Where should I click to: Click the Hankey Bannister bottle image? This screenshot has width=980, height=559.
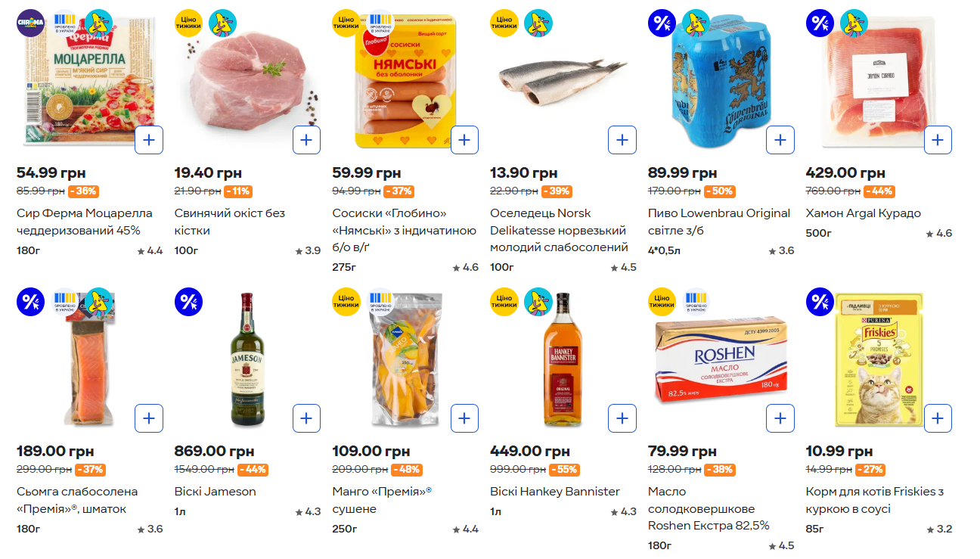pyautogui.click(x=560, y=359)
